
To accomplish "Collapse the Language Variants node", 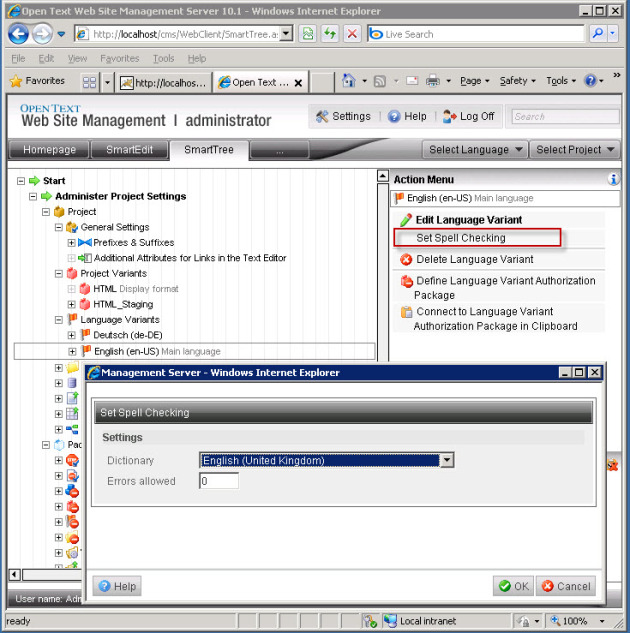I will pos(59,320).
